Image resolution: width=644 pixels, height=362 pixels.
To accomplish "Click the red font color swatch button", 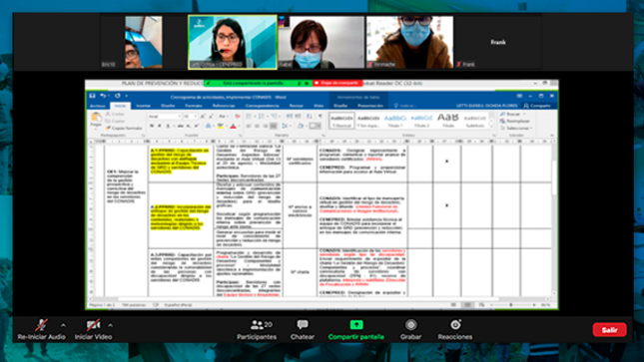I will point(234,126).
